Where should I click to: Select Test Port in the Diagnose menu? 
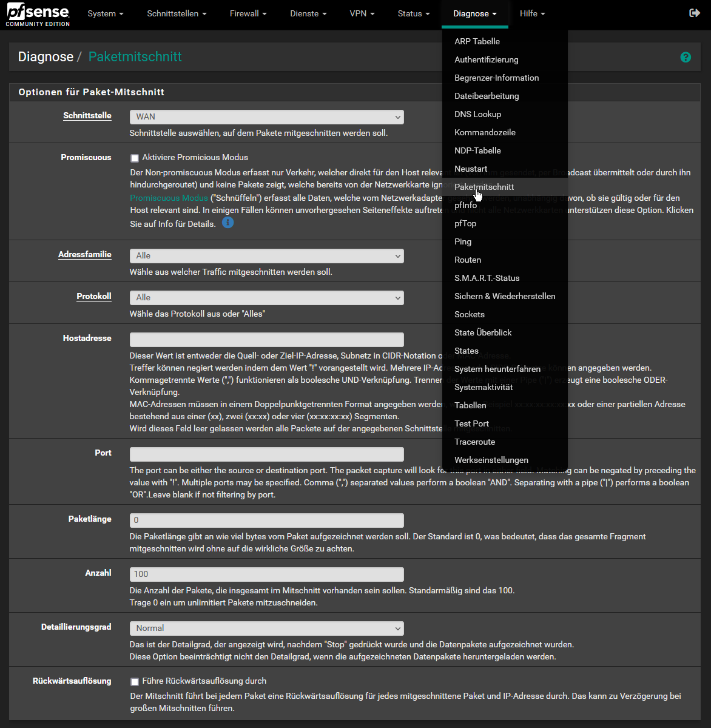point(505,423)
